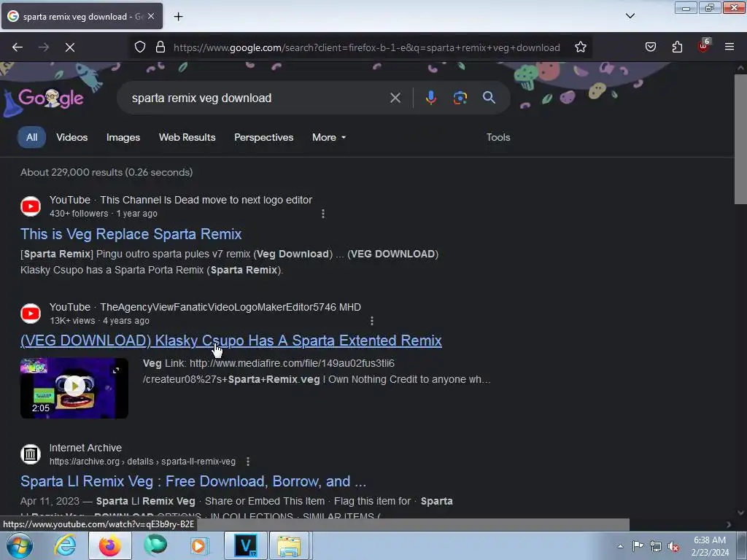Switch to the Videos results tab
The height and width of the screenshot is (560, 747).
click(72, 137)
